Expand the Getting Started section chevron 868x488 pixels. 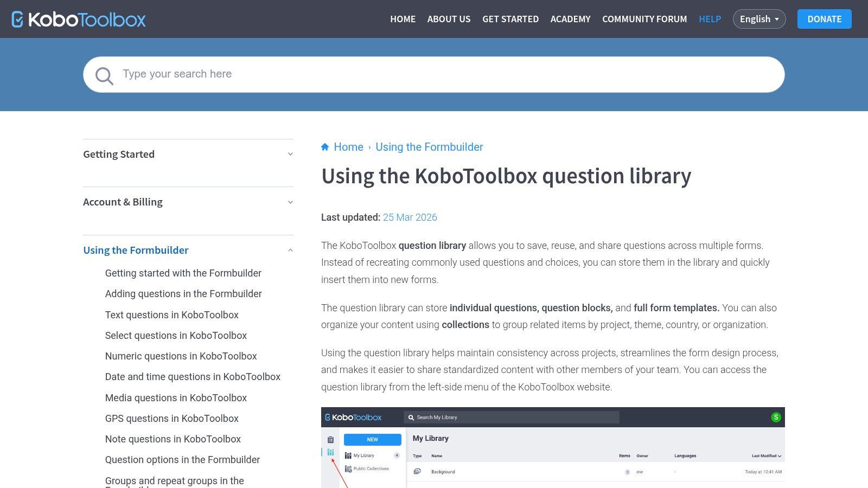pos(290,155)
